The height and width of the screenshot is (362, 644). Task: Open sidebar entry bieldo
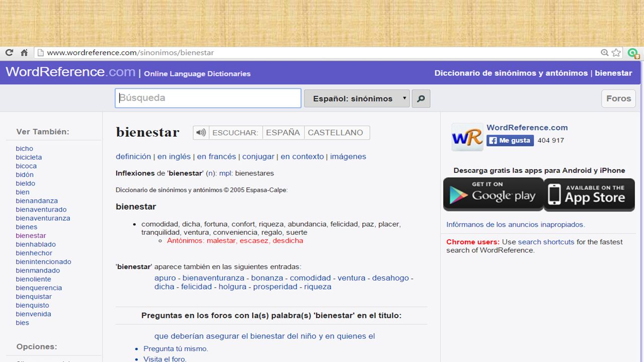click(x=25, y=184)
